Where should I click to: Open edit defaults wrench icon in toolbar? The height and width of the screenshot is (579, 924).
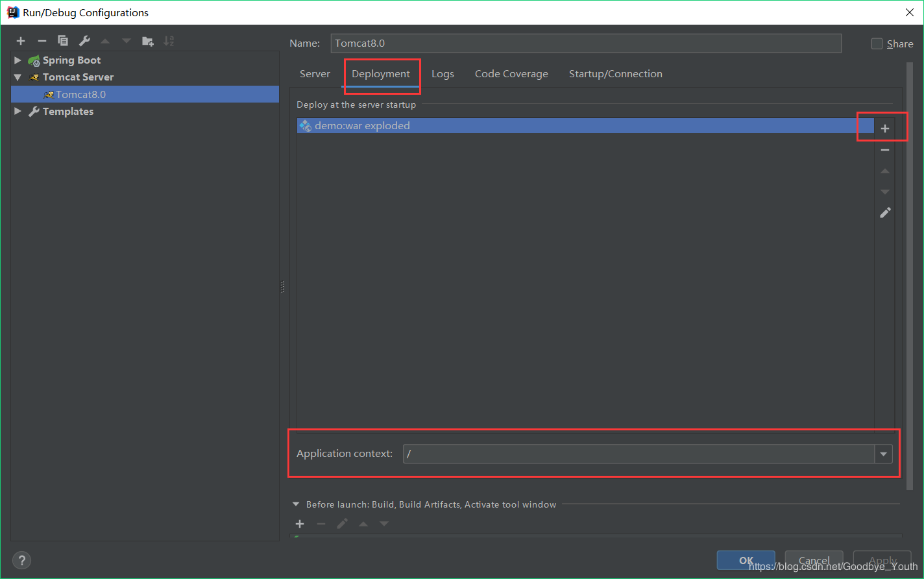click(84, 41)
